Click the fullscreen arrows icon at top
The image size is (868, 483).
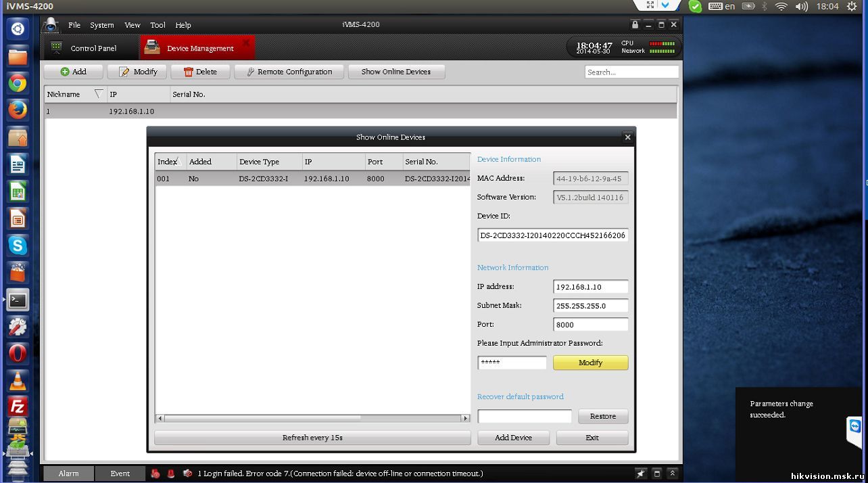pyautogui.click(x=650, y=5)
